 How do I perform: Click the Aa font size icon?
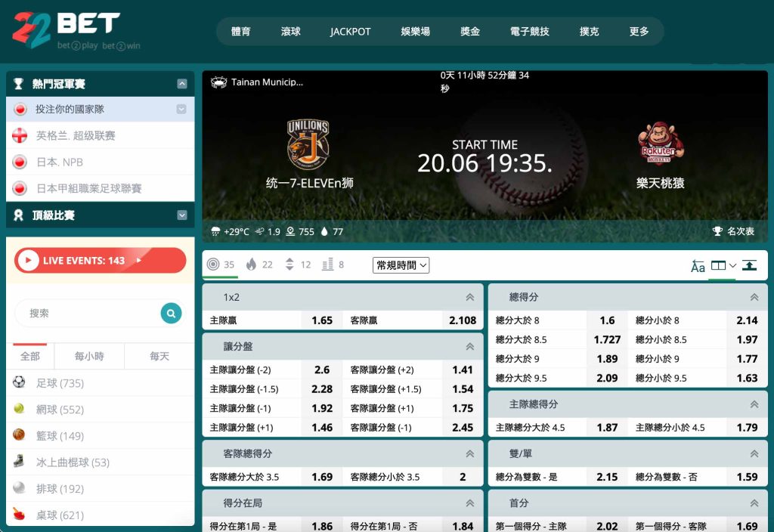pos(698,267)
